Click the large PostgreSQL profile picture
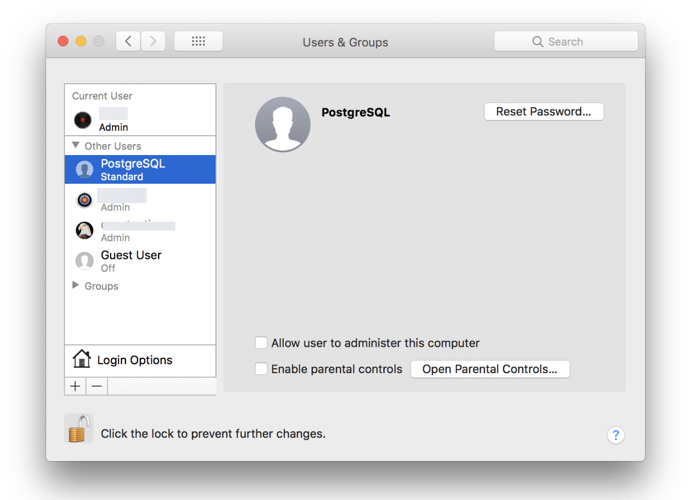This screenshot has width=700, height=500. click(283, 125)
